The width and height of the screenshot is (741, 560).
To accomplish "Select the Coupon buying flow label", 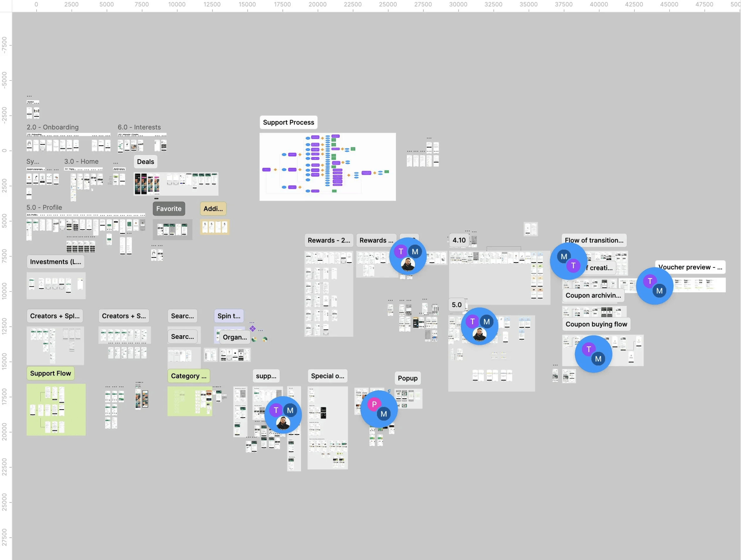I will (x=596, y=324).
